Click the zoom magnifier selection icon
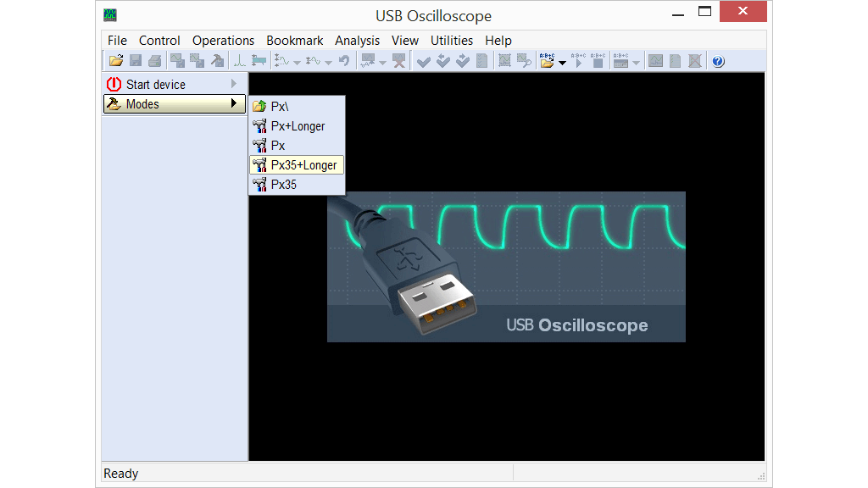Viewport: 868px width, 488px height. (524, 61)
